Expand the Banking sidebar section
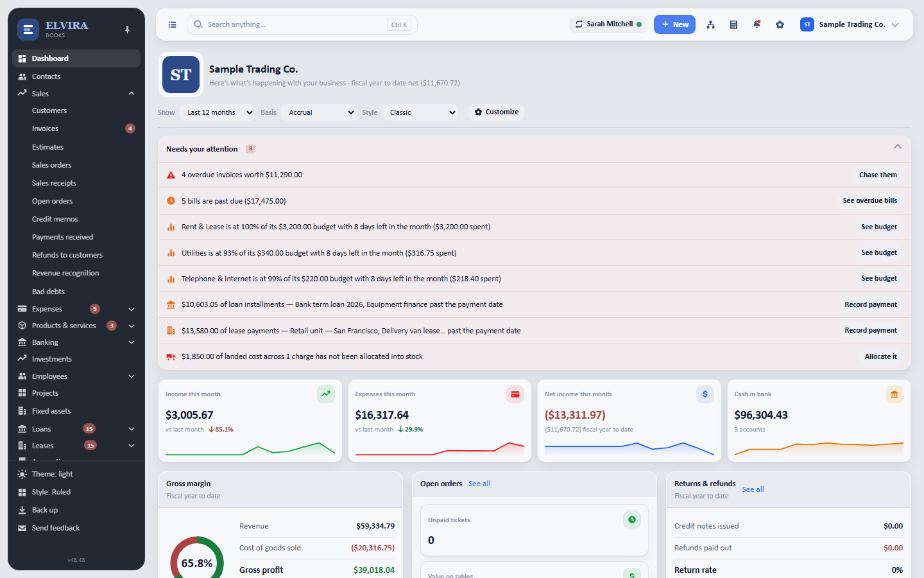This screenshot has width=924, height=578. coord(132,342)
